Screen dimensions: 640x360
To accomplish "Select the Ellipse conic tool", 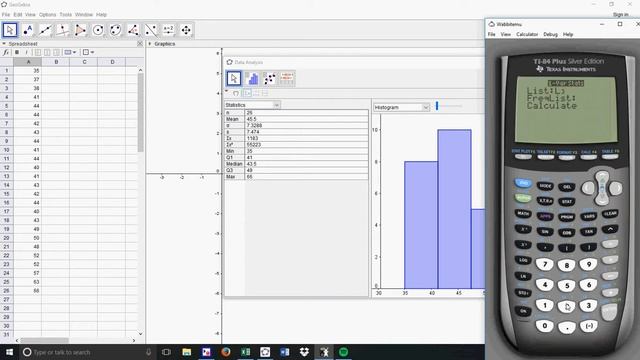I will click(116, 30).
